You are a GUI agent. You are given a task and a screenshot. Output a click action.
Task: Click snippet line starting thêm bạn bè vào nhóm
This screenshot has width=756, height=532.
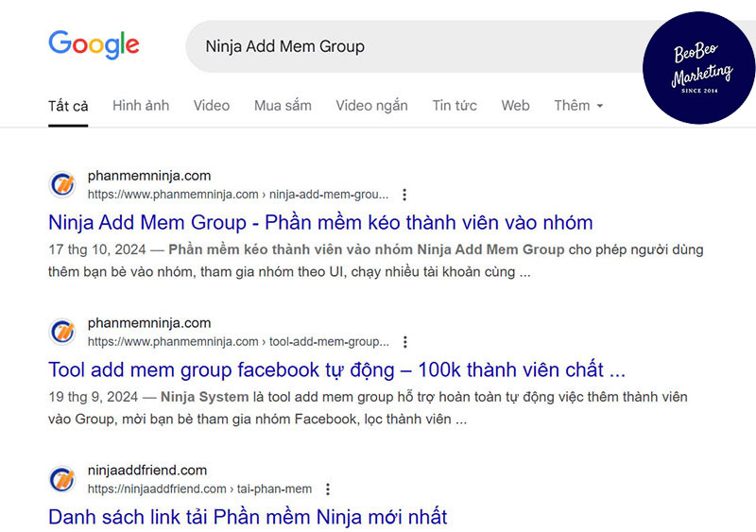pos(289,272)
